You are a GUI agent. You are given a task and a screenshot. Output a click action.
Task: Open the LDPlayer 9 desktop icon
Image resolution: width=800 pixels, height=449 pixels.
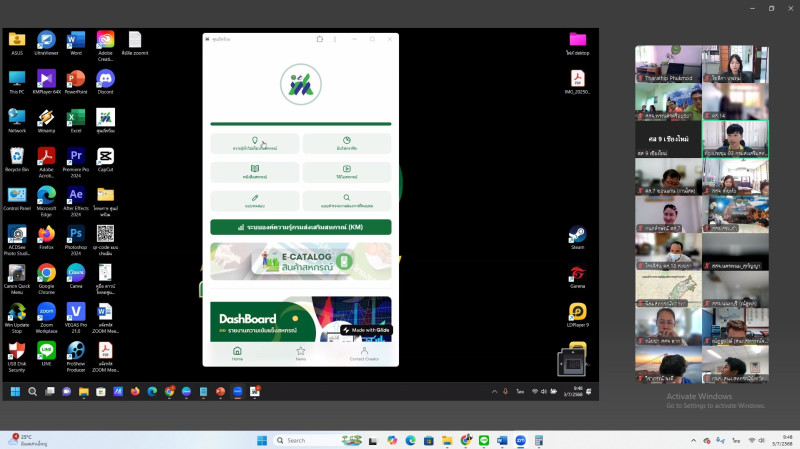click(577, 315)
